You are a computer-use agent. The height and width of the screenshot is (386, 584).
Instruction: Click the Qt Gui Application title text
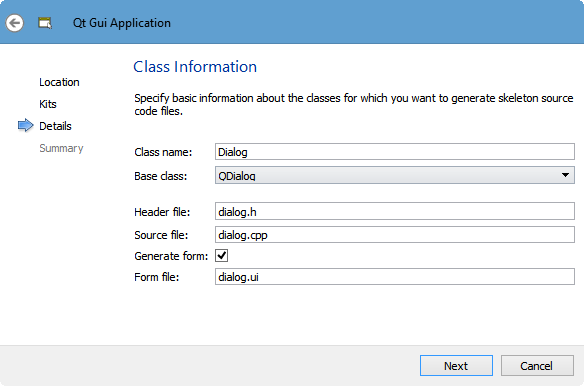pyautogui.click(x=122, y=23)
